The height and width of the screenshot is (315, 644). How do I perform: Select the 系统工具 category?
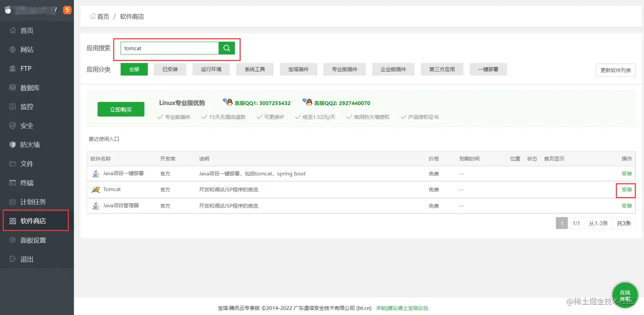click(x=255, y=69)
